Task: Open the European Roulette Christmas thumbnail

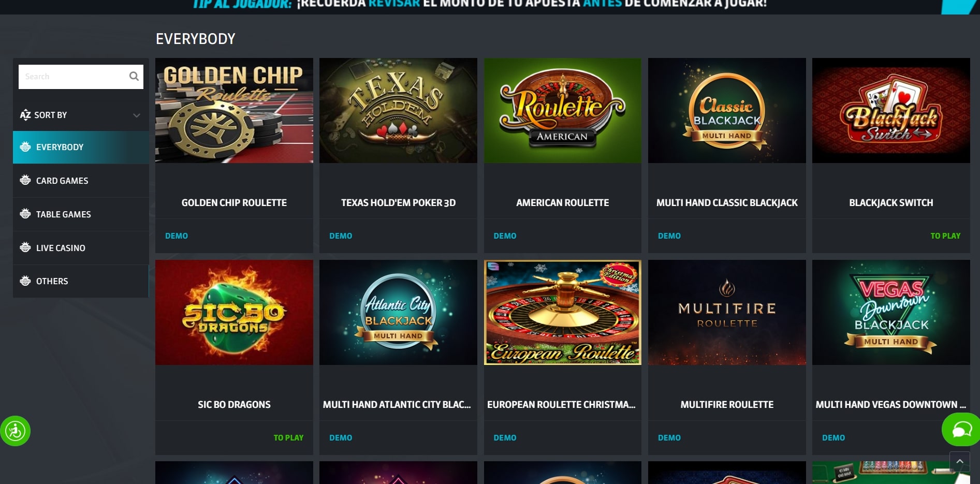Action: click(563, 312)
